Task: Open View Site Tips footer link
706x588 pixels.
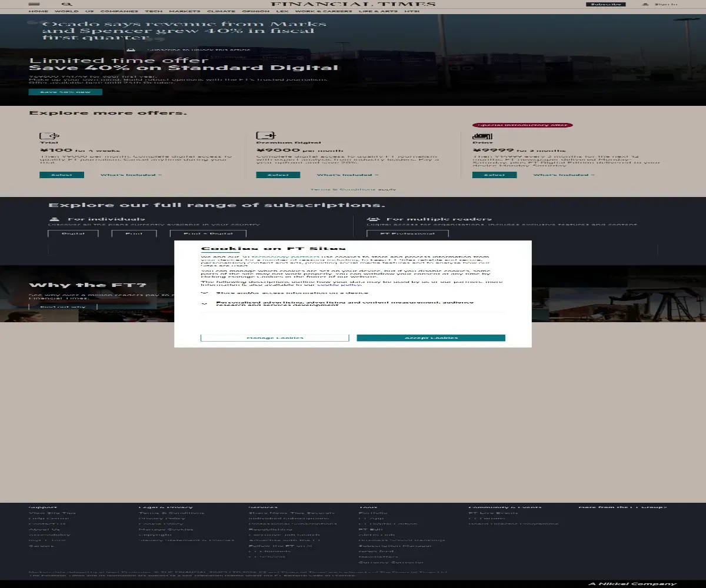Action: (x=52, y=513)
